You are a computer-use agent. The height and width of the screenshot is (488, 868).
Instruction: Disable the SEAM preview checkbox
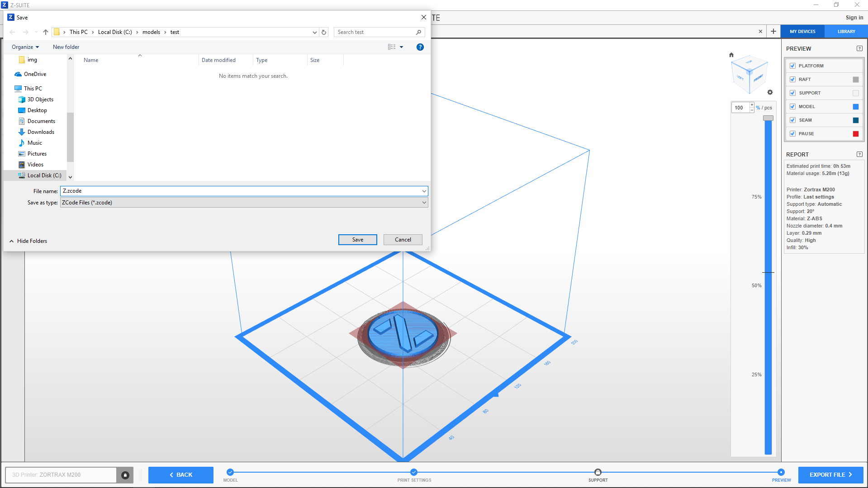(x=792, y=120)
